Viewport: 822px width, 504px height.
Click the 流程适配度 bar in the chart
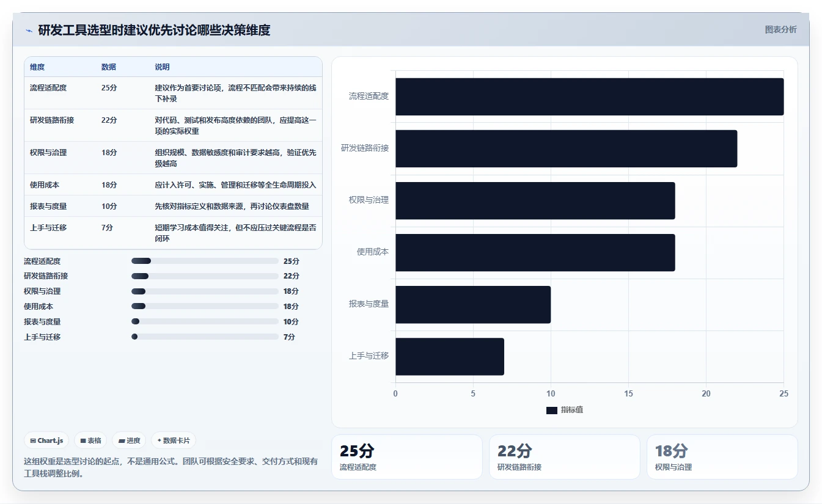pyautogui.click(x=589, y=97)
